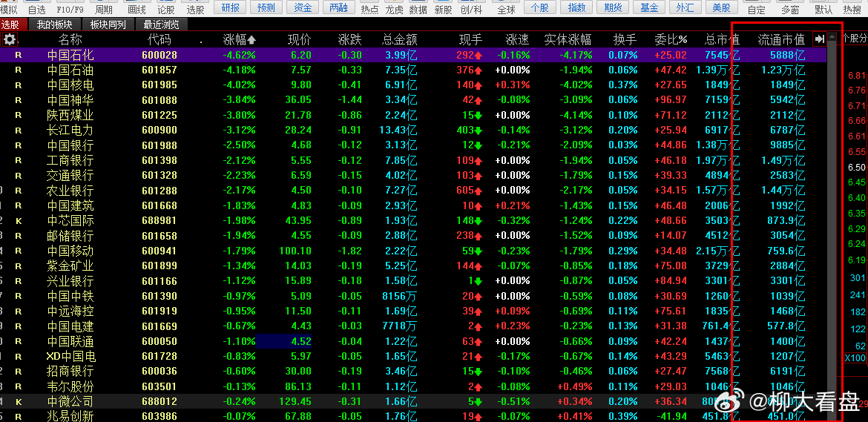
Task: Sort by the 实体涨幅 column header
Action: click(568, 39)
